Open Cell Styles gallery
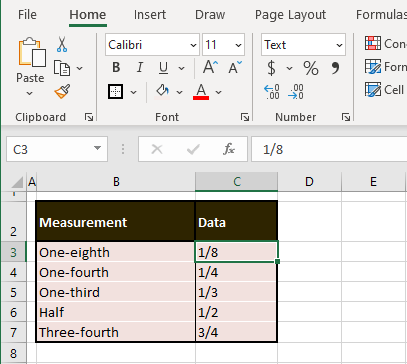 click(385, 90)
